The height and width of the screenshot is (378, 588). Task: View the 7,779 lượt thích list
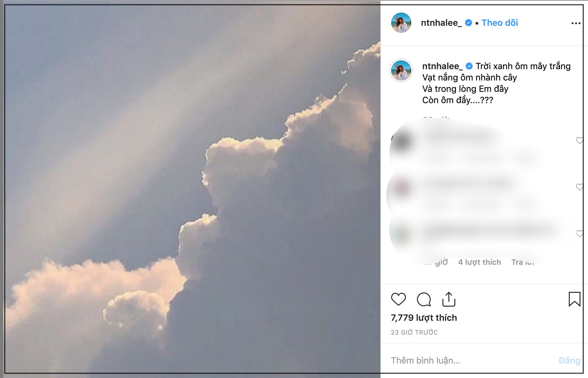tap(424, 318)
